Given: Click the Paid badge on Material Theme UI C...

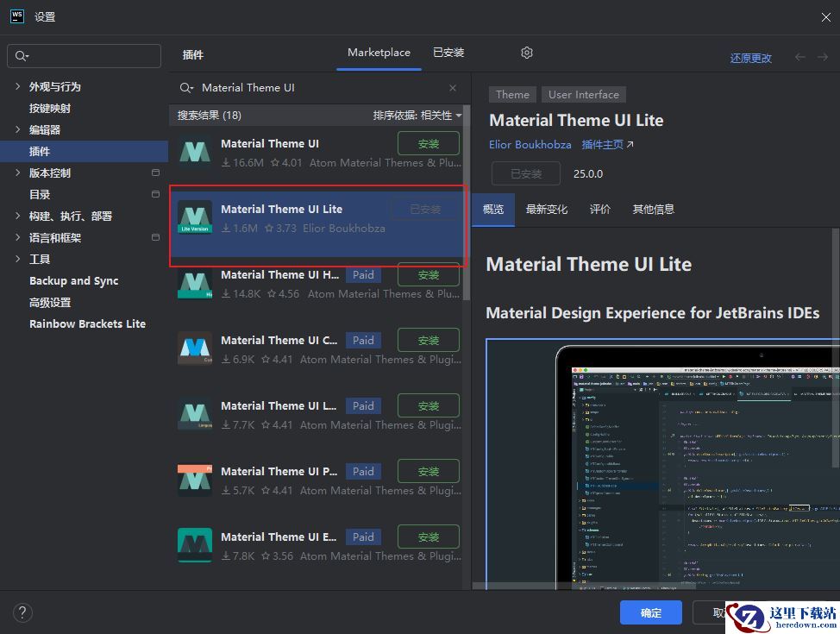Looking at the screenshot, I should pyautogui.click(x=363, y=340).
